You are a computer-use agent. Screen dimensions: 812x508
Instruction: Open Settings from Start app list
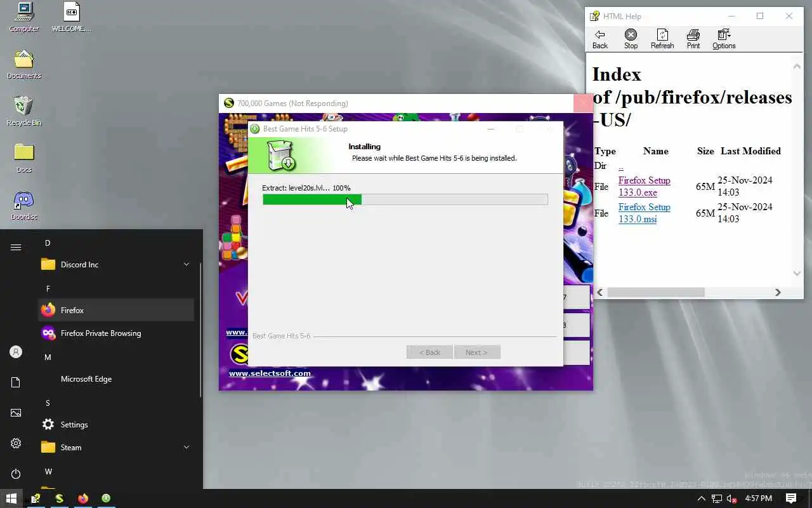tap(116, 424)
